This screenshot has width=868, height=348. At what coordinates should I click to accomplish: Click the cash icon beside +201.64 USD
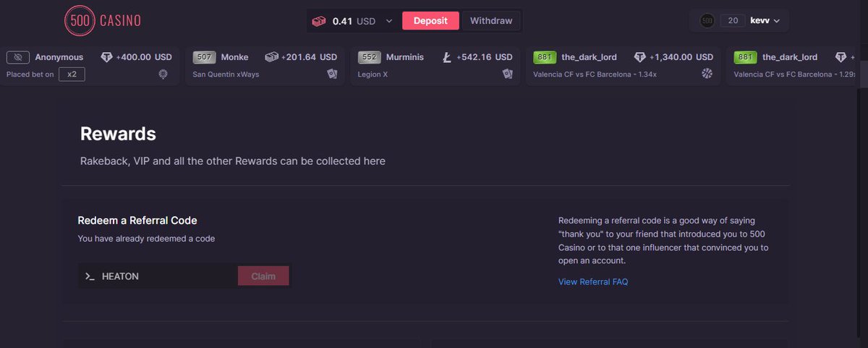tap(271, 57)
